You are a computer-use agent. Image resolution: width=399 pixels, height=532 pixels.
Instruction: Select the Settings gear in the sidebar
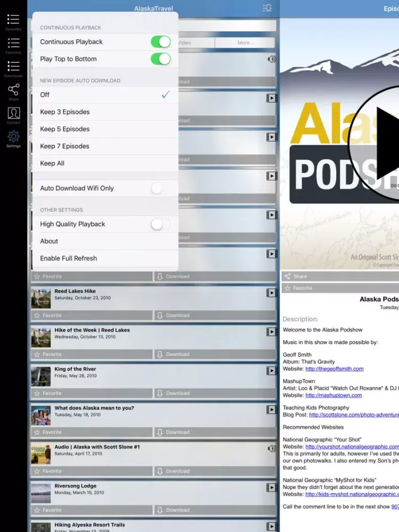pos(13,139)
